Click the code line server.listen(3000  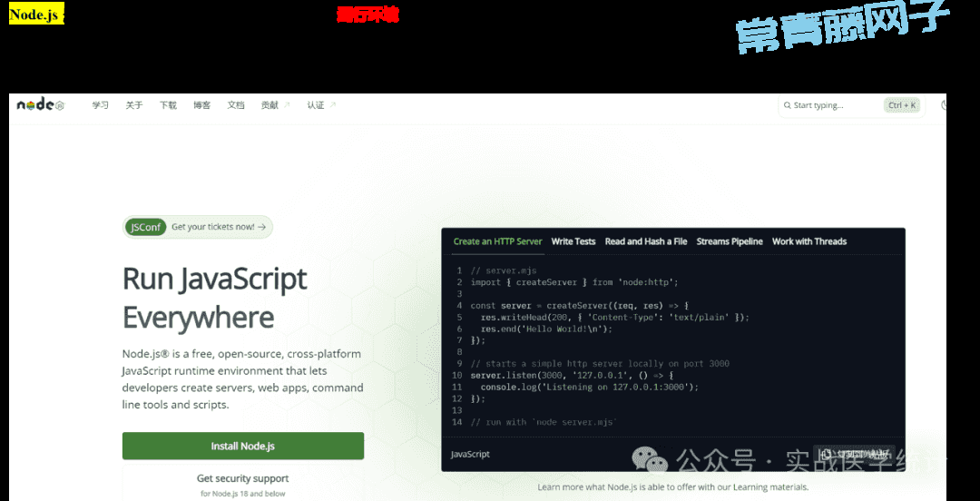(x=572, y=375)
